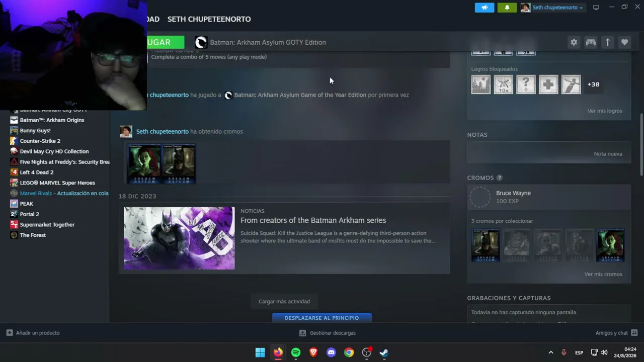Switch to Big Picture mode monitor icon

(x=596, y=8)
